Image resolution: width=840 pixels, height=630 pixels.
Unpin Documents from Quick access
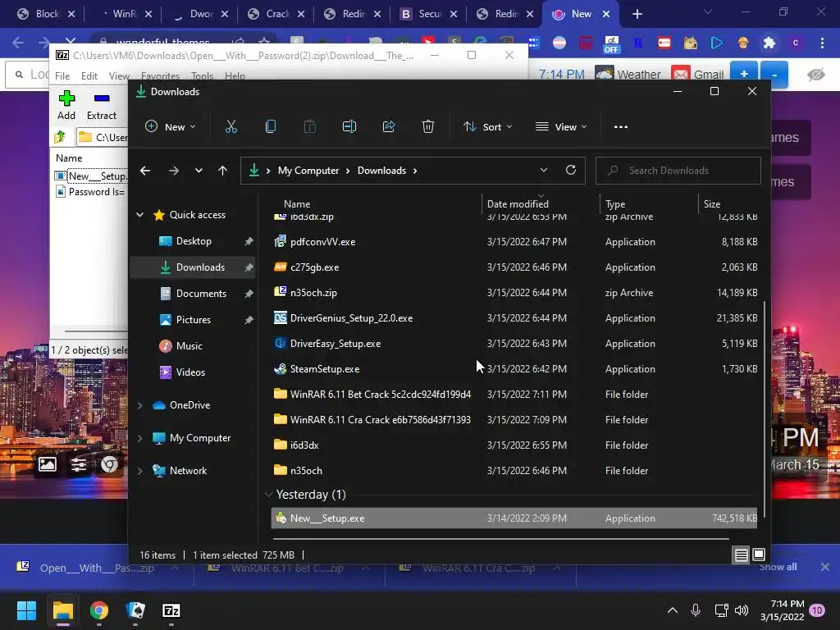pos(249,294)
